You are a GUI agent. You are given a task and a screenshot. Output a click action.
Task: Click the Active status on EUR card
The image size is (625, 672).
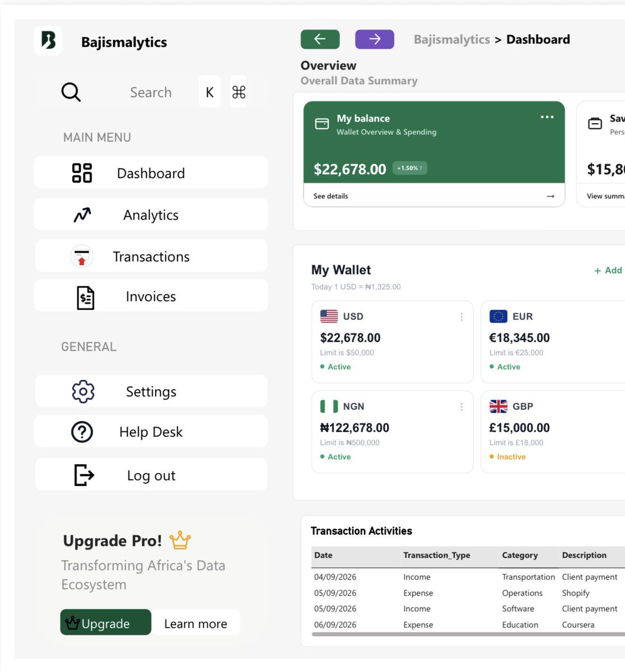click(x=505, y=367)
